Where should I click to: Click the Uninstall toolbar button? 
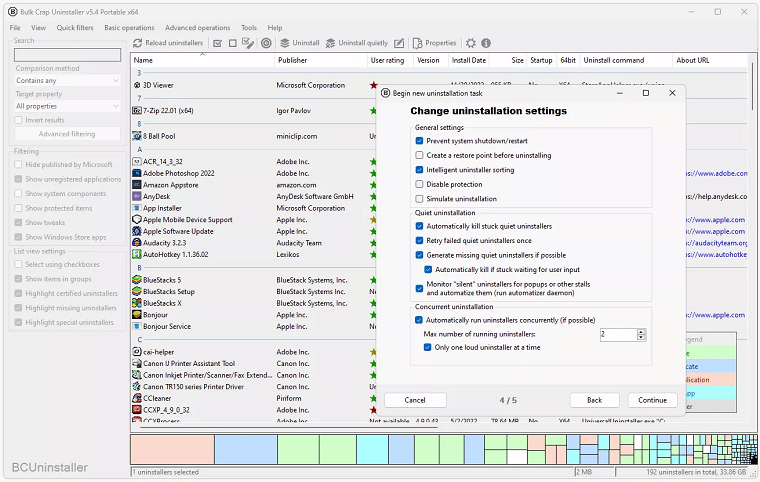300,43
